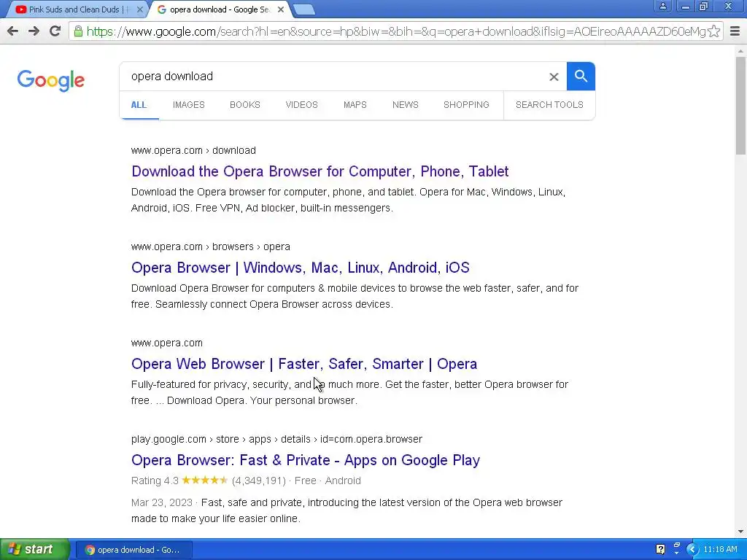Switch to VIDEOS results
Image resolution: width=747 pixels, height=560 pixels.
[x=301, y=105]
